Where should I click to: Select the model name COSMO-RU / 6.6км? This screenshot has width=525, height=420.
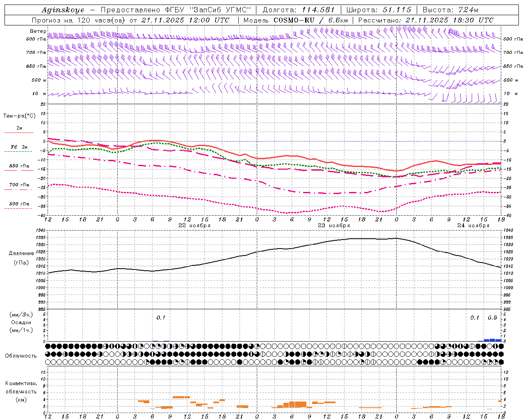311,20
